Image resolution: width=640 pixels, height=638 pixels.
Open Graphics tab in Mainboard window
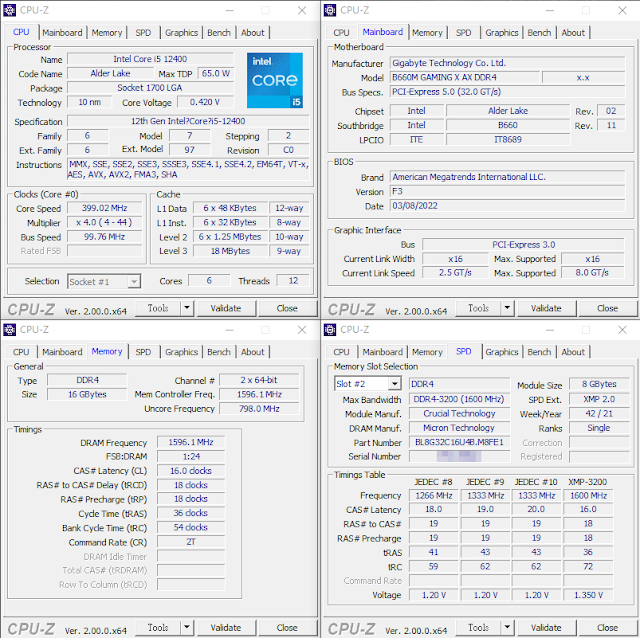point(502,33)
